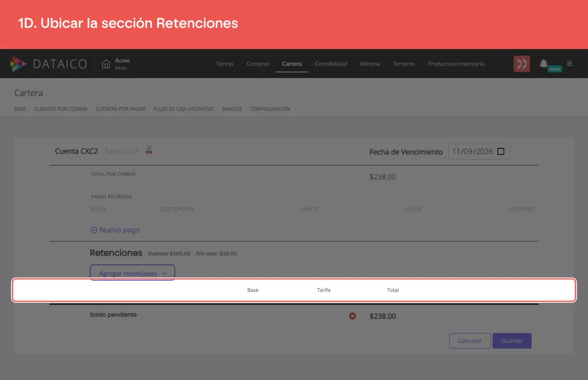Click the Subtotal $200.00 text
This screenshot has width=588, height=380.
(169, 254)
